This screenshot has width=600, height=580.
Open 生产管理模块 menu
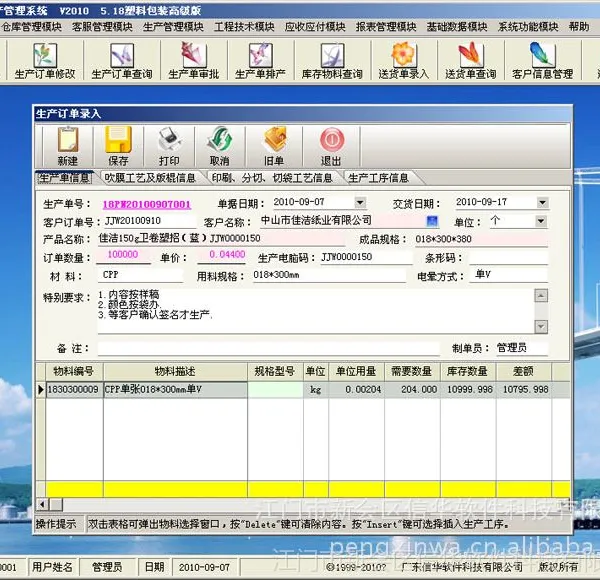(173, 27)
